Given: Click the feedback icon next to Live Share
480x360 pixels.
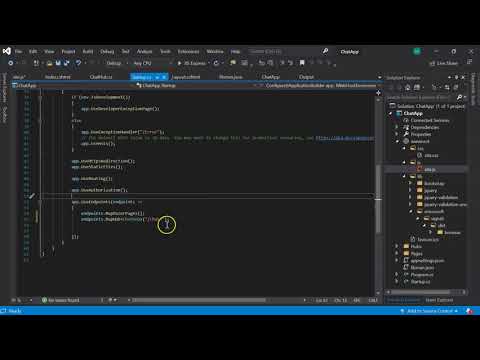Looking at the screenshot, I should click(469, 62).
